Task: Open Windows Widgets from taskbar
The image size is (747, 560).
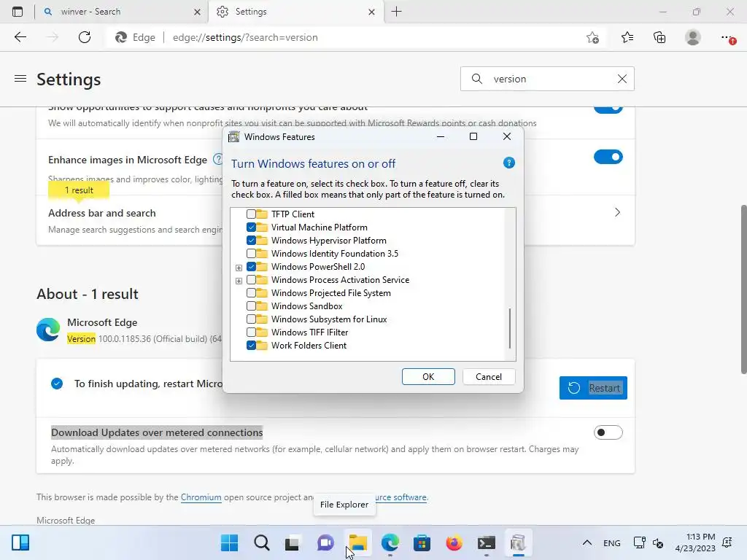Action: [20, 542]
